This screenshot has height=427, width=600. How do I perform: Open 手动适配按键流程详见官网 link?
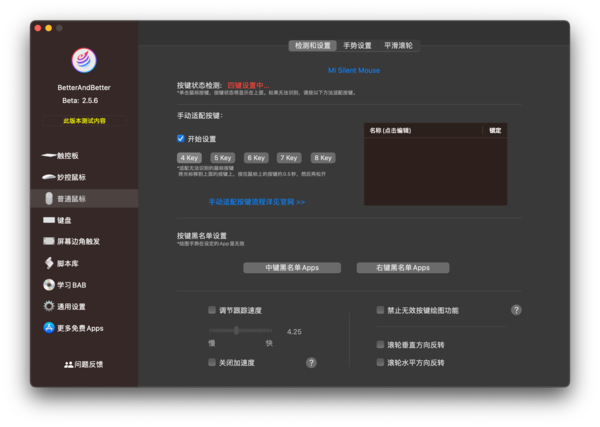coord(256,202)
